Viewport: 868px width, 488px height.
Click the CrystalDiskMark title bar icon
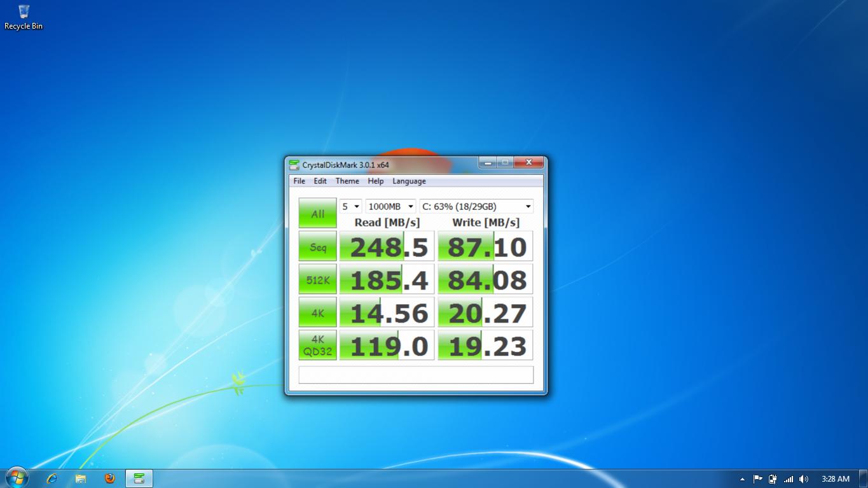pos(294,165)
